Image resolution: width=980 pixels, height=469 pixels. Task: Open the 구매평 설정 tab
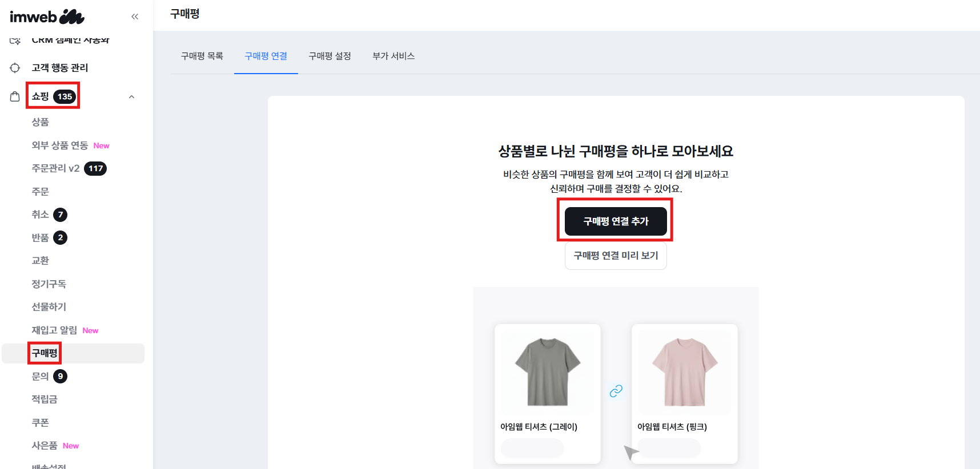pos(330,56)
